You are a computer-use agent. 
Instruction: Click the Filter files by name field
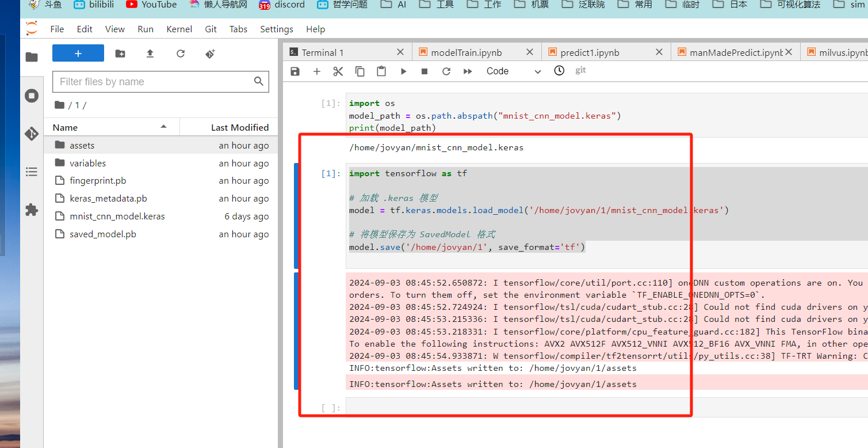[x=160, y=82]
